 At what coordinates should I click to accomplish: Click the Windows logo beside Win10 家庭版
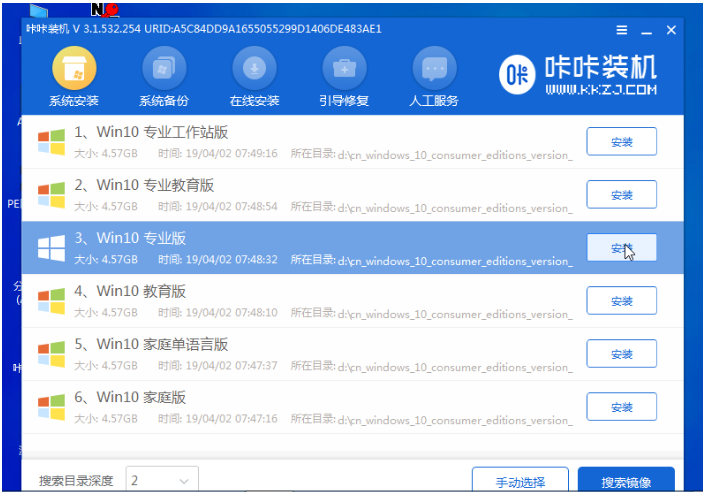[50, 406]
